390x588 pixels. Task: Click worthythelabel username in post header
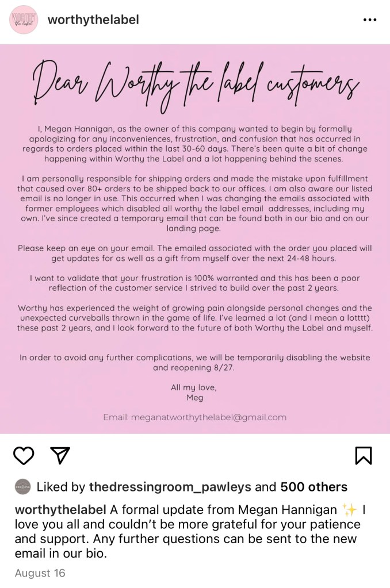[x=93, y=20]
